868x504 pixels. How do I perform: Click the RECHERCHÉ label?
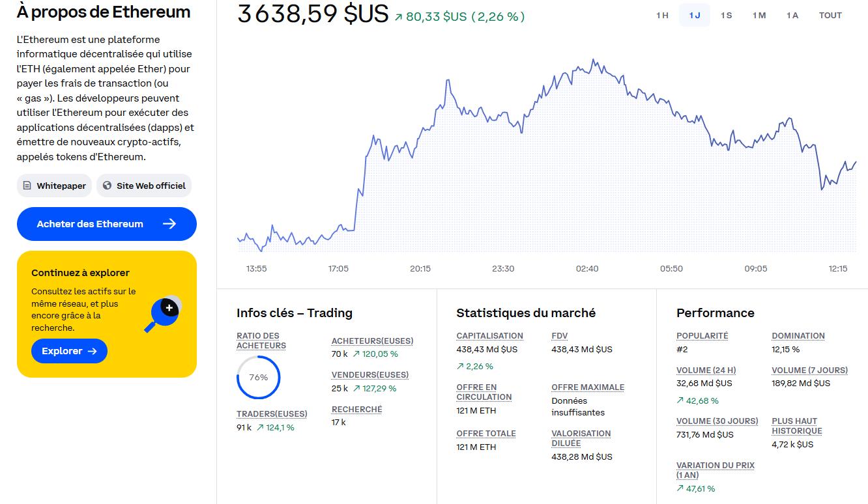point(356,409)
